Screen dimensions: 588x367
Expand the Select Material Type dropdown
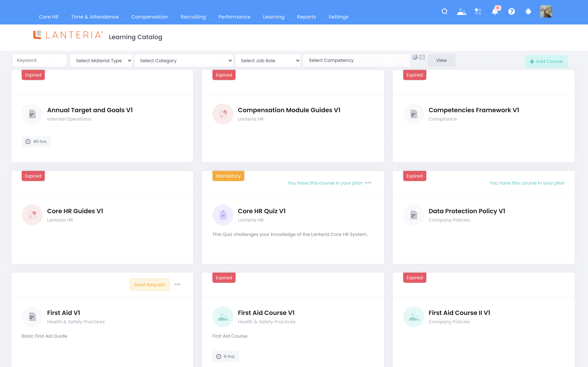[x=101, y=60]
